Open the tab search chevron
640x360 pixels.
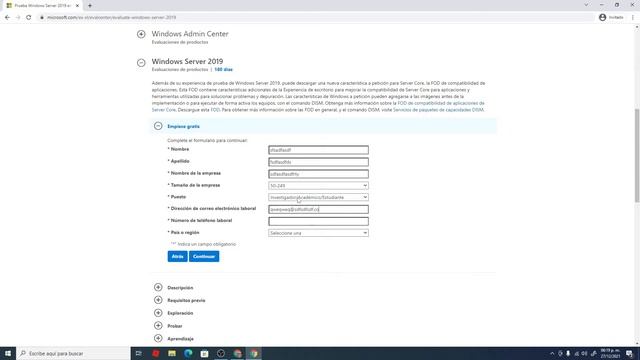tap(586, 5)
